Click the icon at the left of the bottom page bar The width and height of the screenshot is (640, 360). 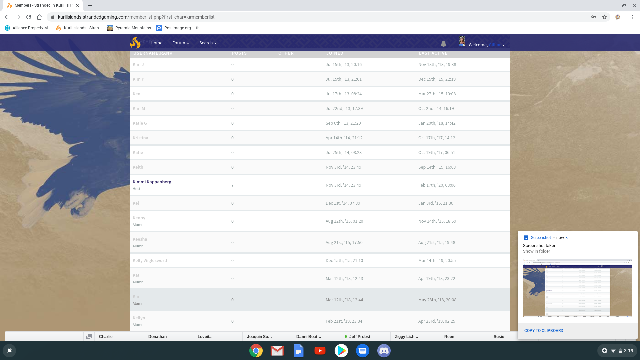(x=89, y=336)
